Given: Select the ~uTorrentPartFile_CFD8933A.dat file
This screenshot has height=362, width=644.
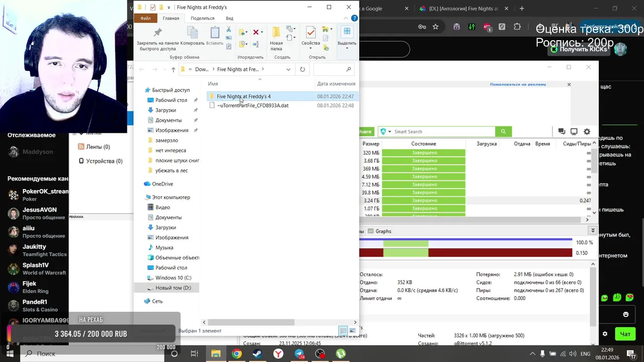Looking at the screenshot, I should coord(253,106).
